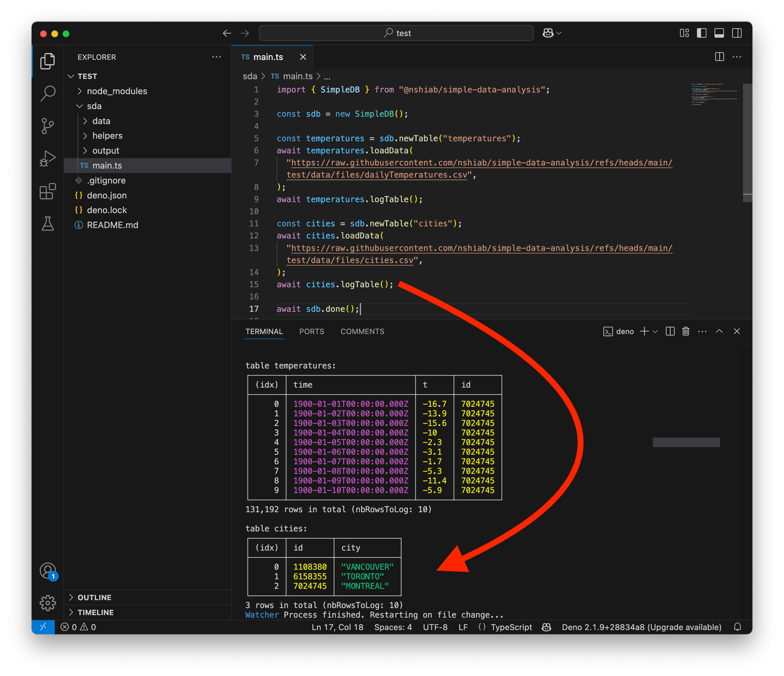Open the Copilot icon in title bar
Viewport: 784px width, 676px height.
coord(548,33)
